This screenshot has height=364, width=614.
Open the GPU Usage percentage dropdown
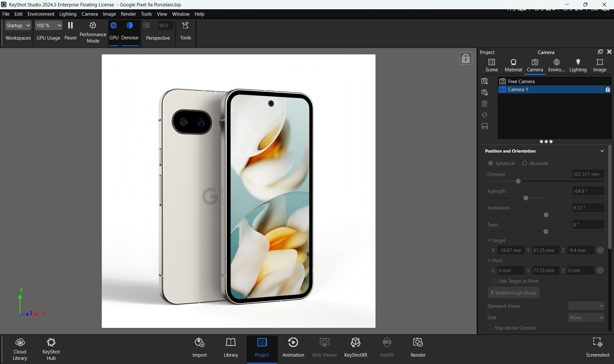[48, 25]
